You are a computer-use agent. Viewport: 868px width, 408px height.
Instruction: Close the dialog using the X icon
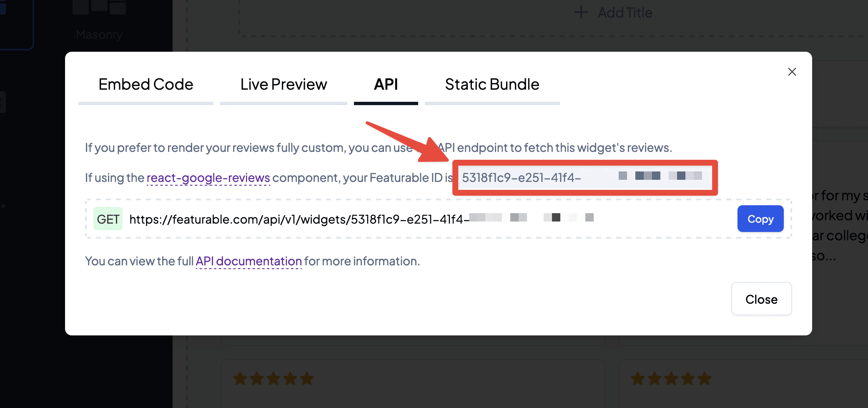[792, 72]
